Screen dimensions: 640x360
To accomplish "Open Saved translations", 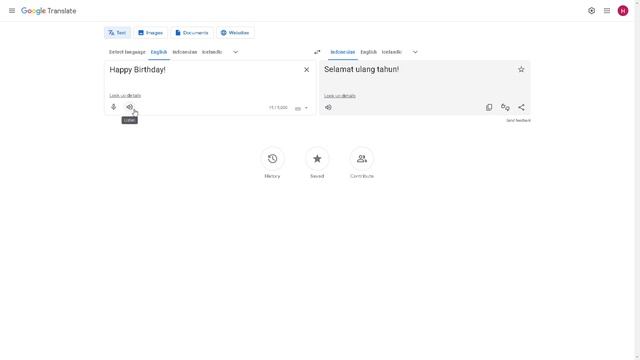I will [317, 159].
